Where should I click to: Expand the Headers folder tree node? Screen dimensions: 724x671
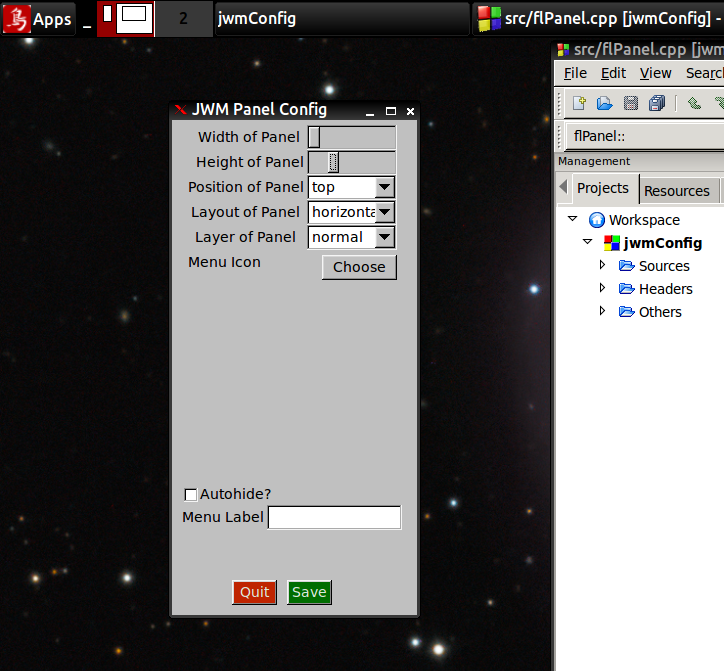pyautogui.click(x=602, y=288)
